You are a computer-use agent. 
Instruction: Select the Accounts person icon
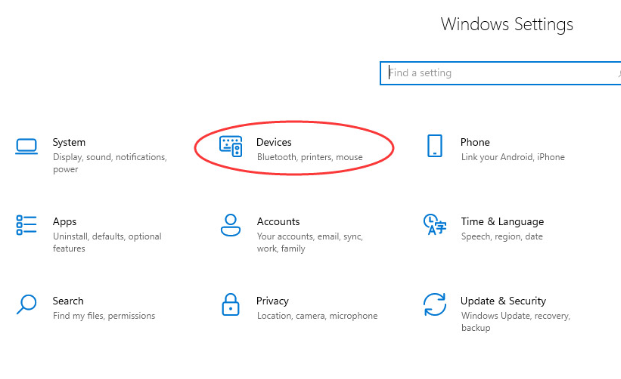click(x=230, y=225)
